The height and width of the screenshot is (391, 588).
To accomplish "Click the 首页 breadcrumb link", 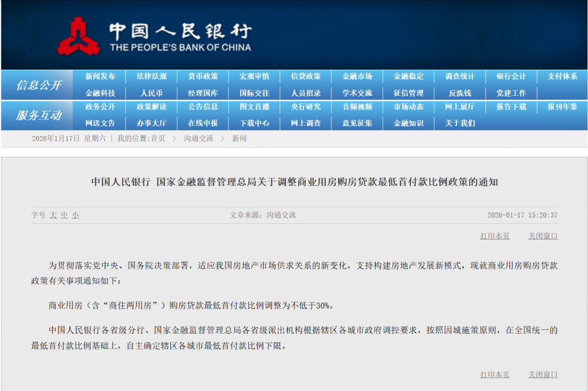I will coord(158,138).
